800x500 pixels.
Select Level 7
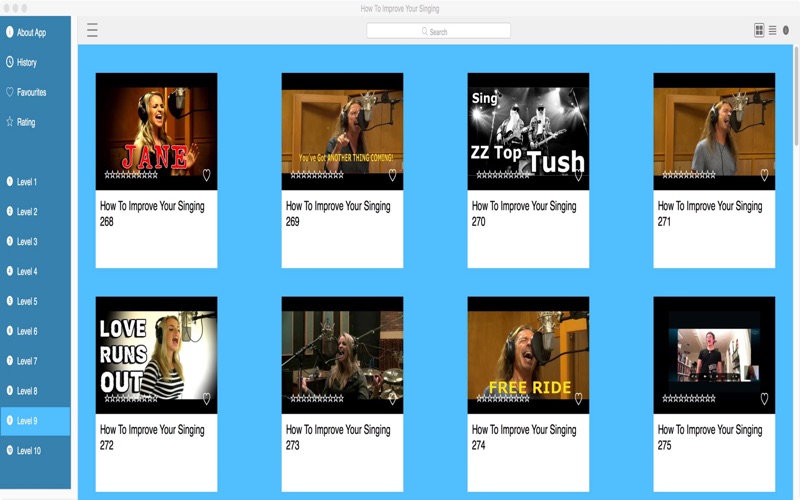pos(35,361)
